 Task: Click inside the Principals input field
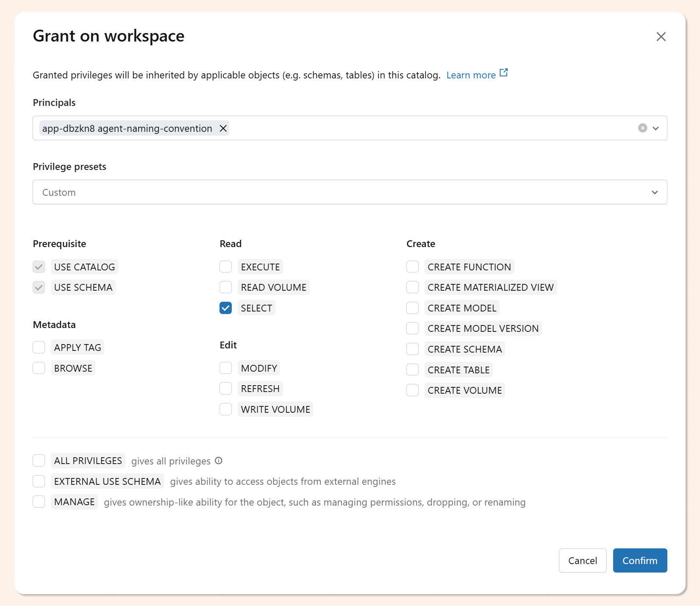click(x=424, y=128)
